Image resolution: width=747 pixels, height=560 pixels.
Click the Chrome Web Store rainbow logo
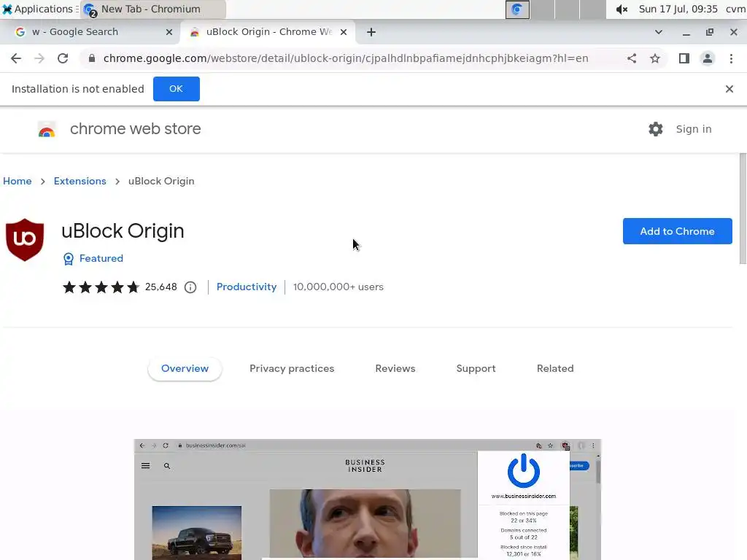[x=47, y=130]
